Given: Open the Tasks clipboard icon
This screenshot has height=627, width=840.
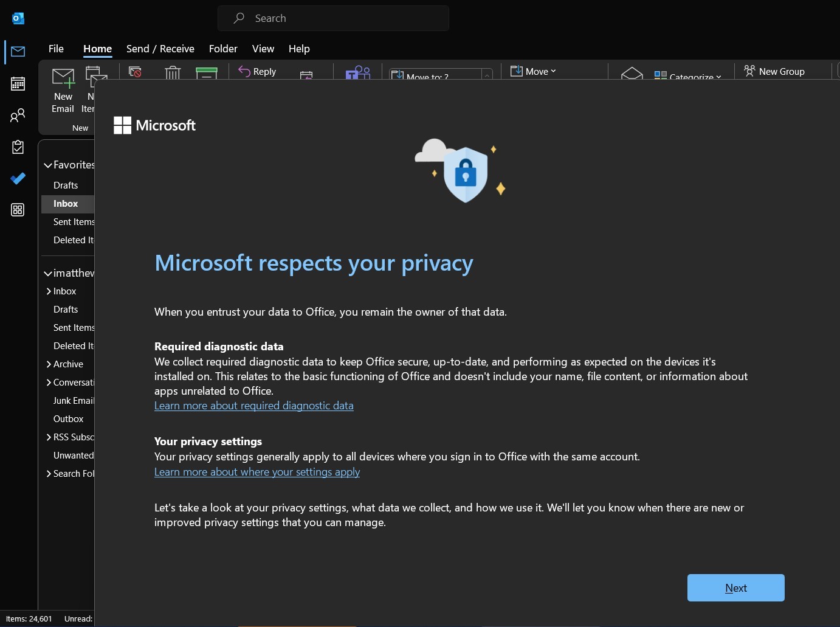Looking at the screenshot, I should pyautogui.click(x=18, y=147).
